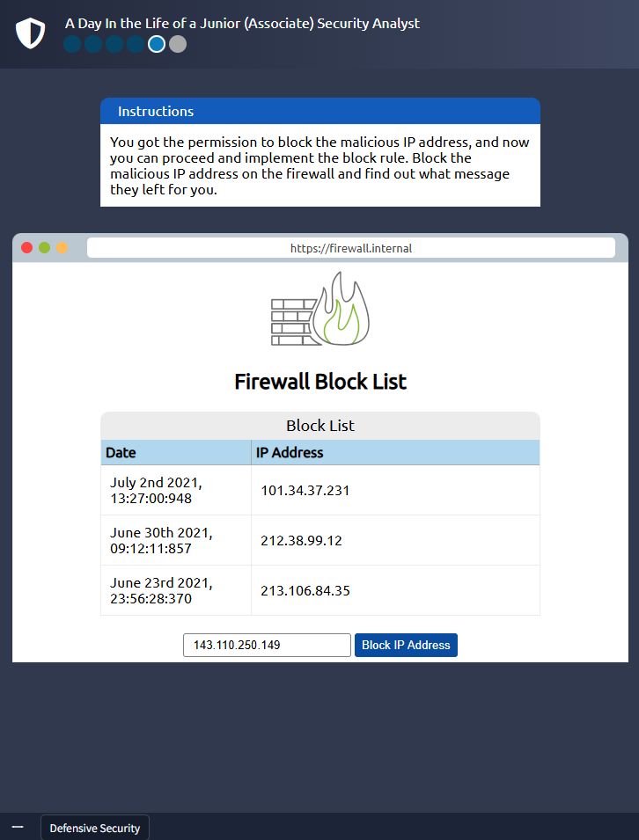Click the green window dot
The image size is (639, 840).
tap(45, 247)
